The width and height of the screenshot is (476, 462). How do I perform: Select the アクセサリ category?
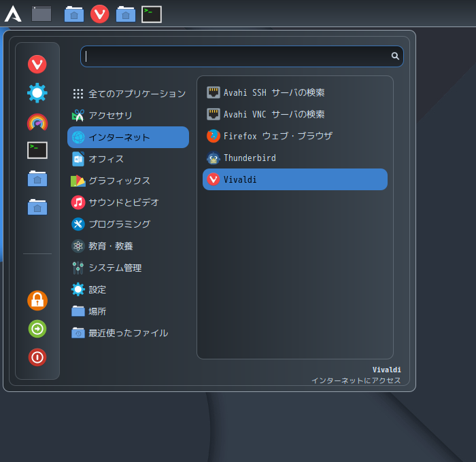(128, 115)
